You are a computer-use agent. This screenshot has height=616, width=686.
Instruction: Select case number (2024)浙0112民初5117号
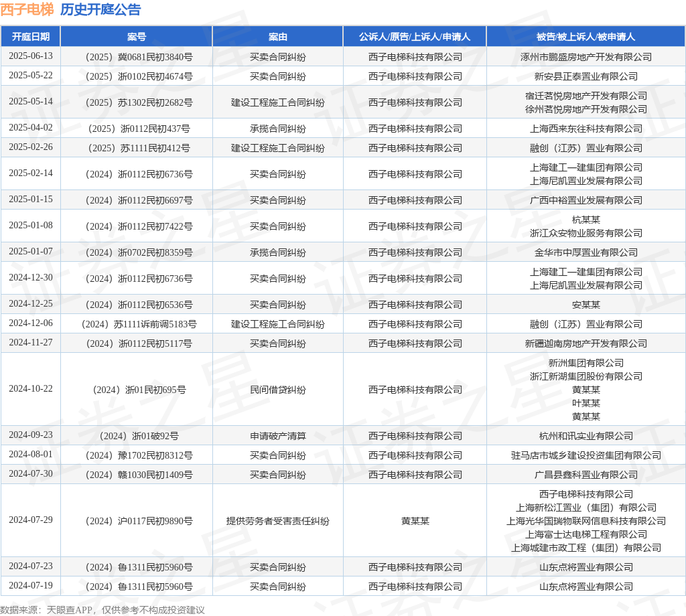(137, 343)
